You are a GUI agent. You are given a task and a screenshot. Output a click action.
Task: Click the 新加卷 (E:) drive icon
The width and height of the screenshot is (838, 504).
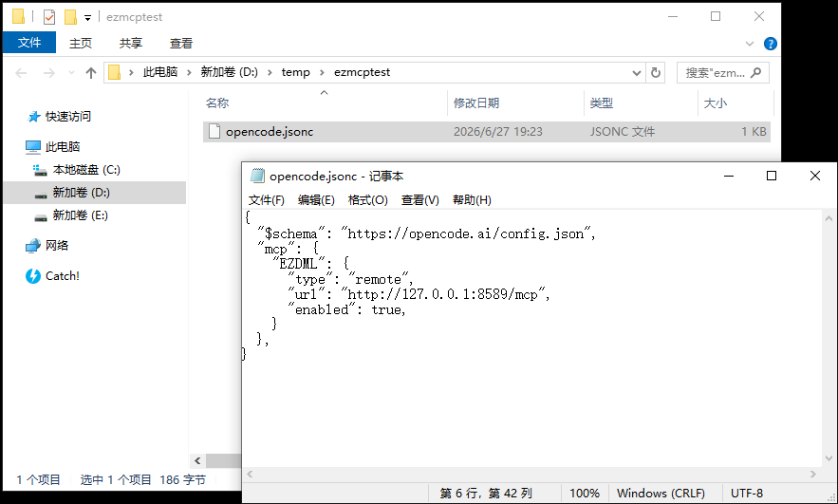coord(41,217)
